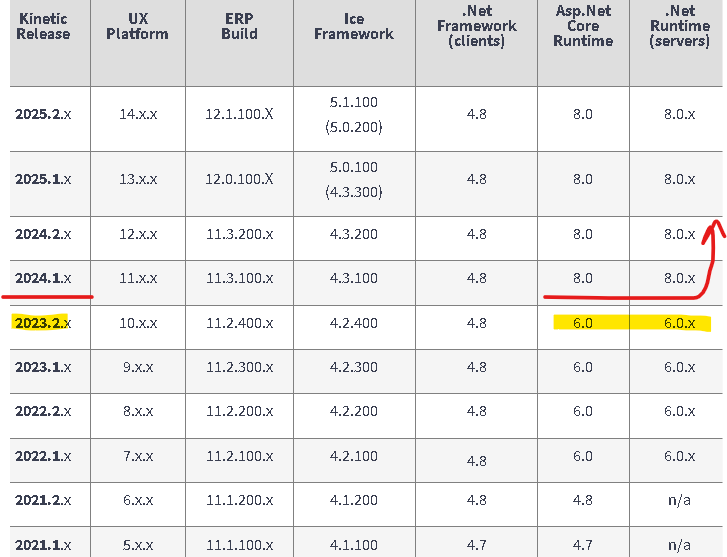Select the 4.1.100 Ice Framework cell
This screenshot has height=557, width=727.
(x=353, y=545)
